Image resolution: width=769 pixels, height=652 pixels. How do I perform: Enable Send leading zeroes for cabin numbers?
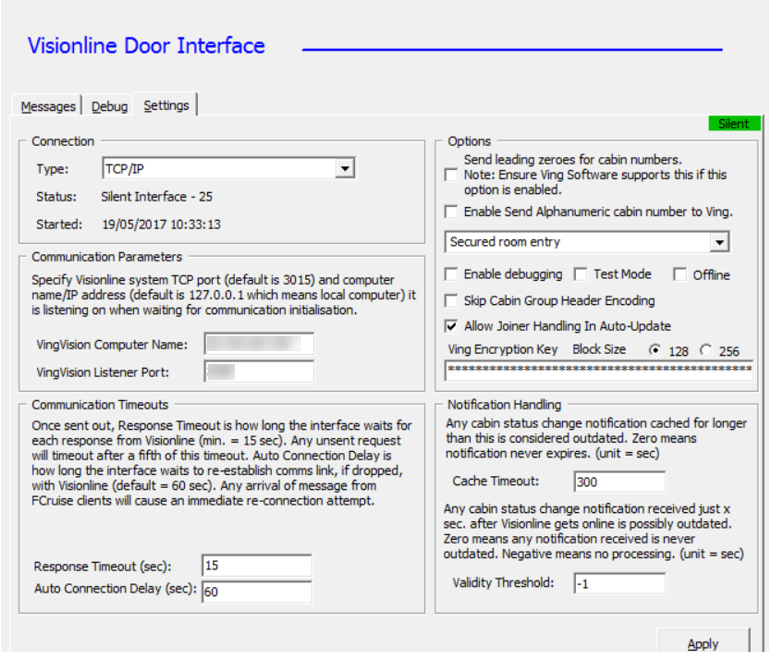[451, 175]
